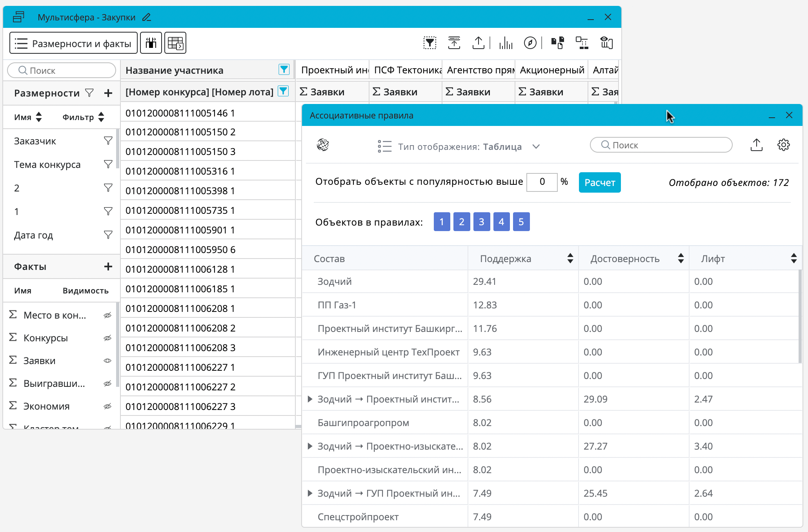Toggle visibility of the Заявки fact
This screenshot has width=808, height=532.
(x=107, y=361)
